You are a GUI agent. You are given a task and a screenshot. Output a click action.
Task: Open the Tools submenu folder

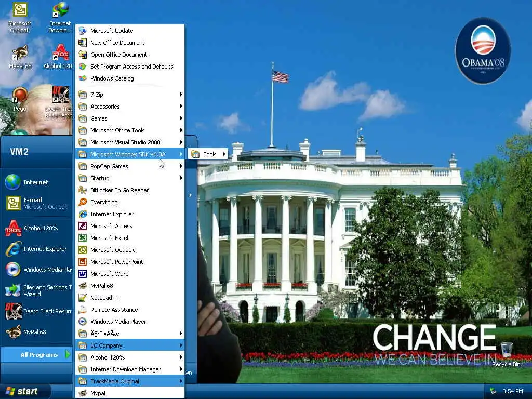[208, 154]
